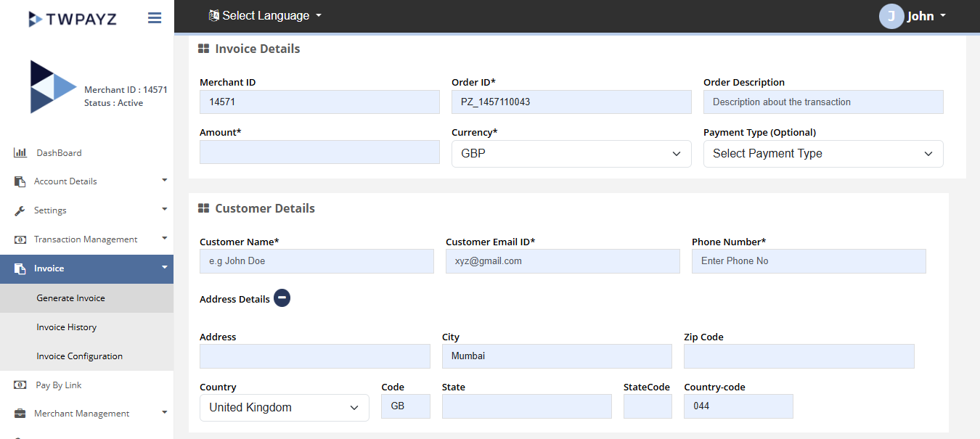Click the hamburger menu icon
Screen dimensions: 980x439
pyautogui.click(x=155, y=18)
